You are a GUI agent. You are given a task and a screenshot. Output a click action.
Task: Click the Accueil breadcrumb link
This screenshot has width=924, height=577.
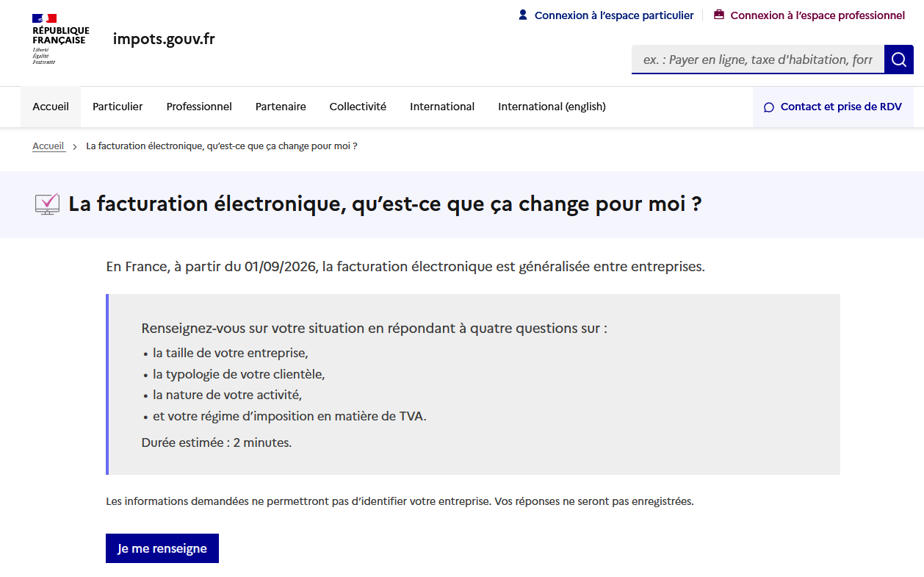click(x=48, y=146)
